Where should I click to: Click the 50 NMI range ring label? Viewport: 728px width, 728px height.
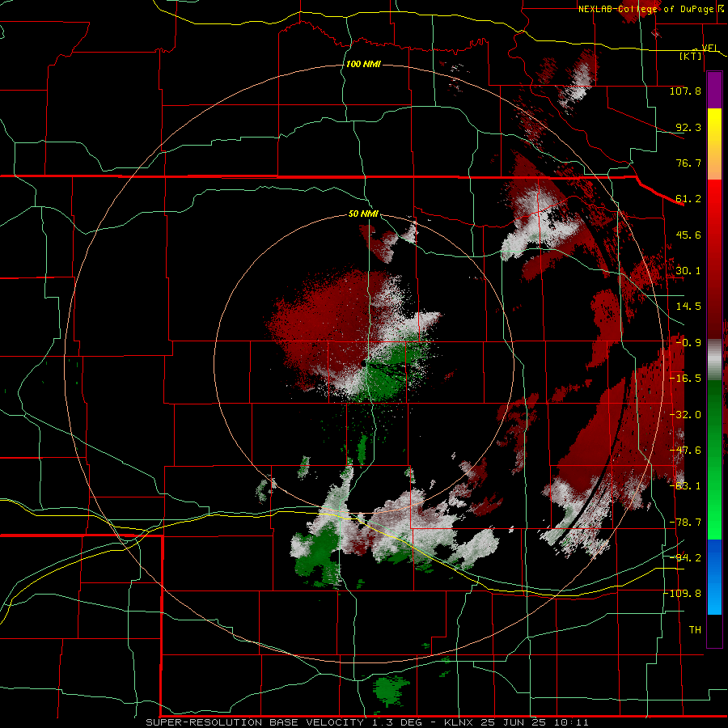point(363,214)
